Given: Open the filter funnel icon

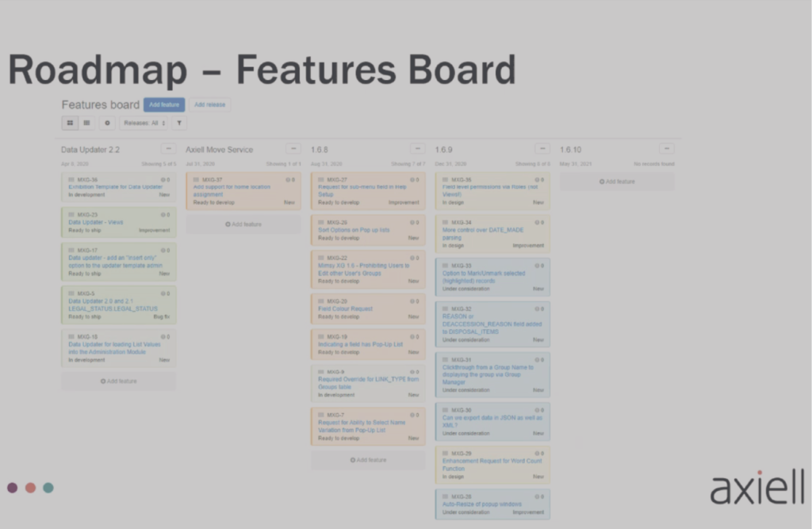Looking at the screenshot, I should click(178, 122).
